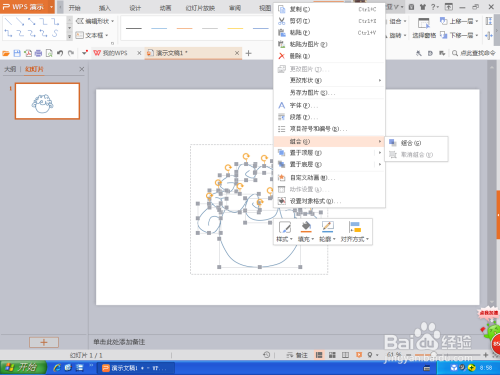Open Paragraph (段落) menu entry
Viewport: 500px width, 375px height.
[329, 117]
